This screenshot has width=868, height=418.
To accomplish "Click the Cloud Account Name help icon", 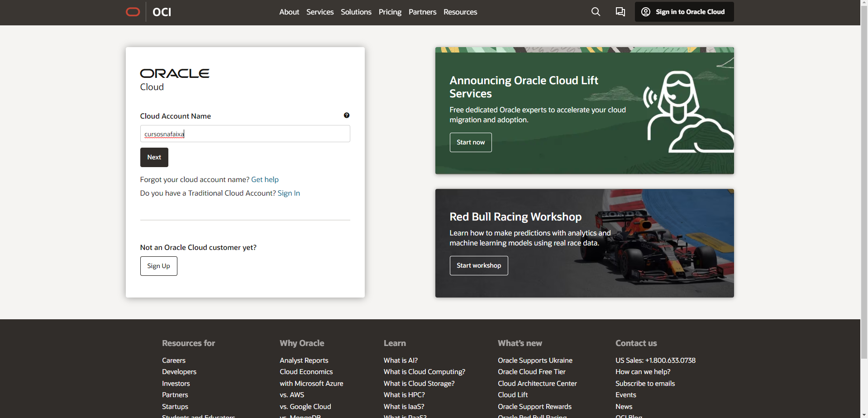I will (x=347, y=115).
